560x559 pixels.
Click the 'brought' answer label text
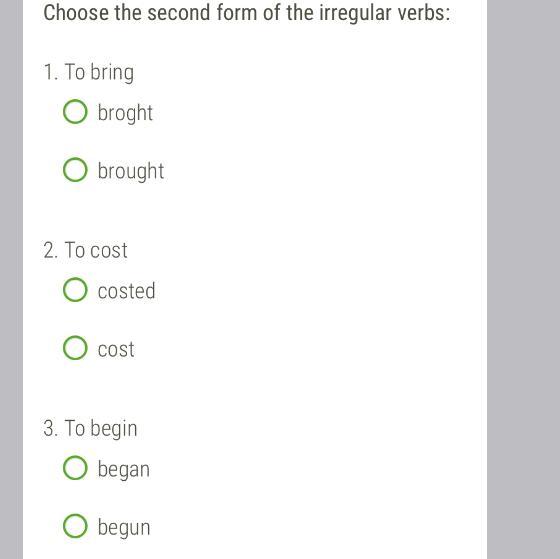coord(131,171)
